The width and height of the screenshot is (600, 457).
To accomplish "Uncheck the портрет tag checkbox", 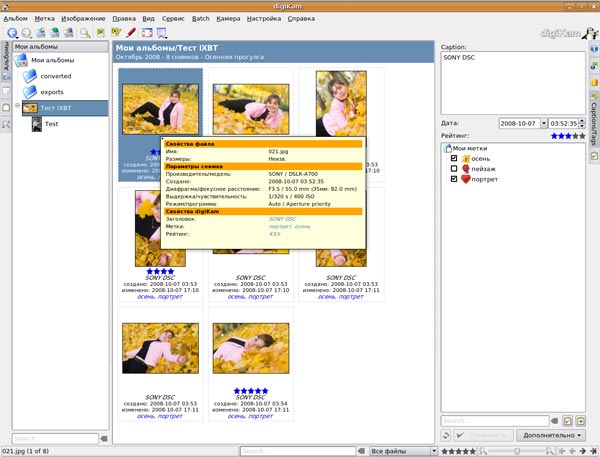I will click(454, 179).
